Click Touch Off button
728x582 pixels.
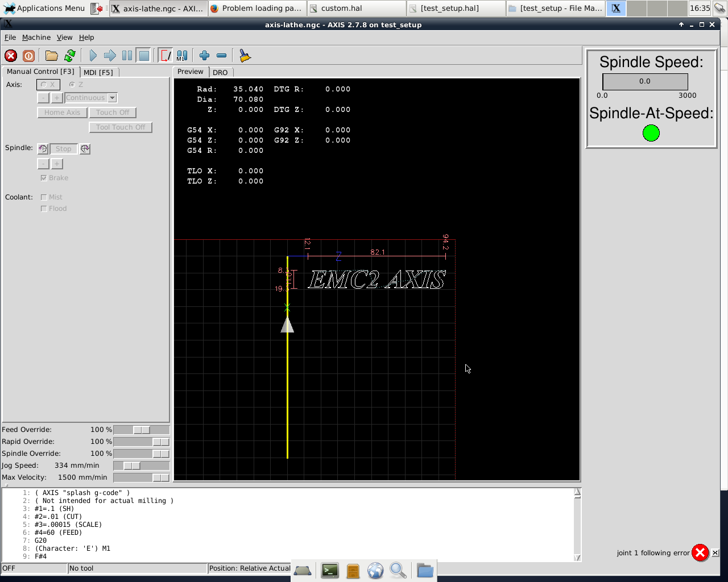(x=113, y=113)
